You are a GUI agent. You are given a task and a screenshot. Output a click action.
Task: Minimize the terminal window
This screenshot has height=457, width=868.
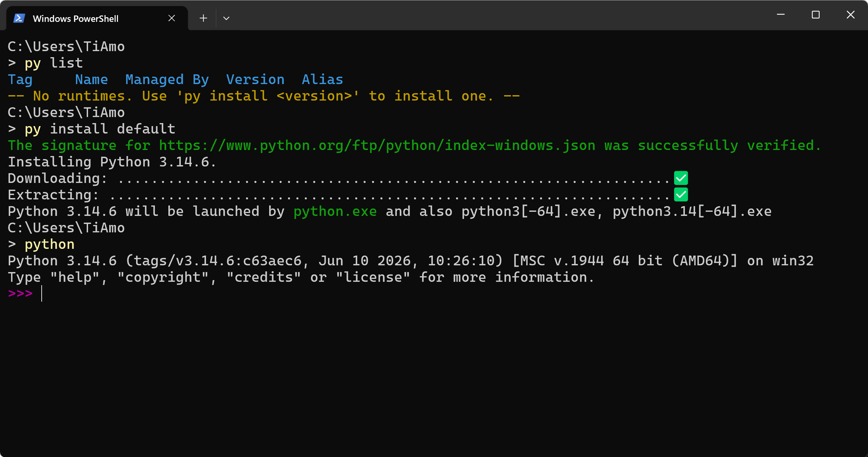coord(781,15)
